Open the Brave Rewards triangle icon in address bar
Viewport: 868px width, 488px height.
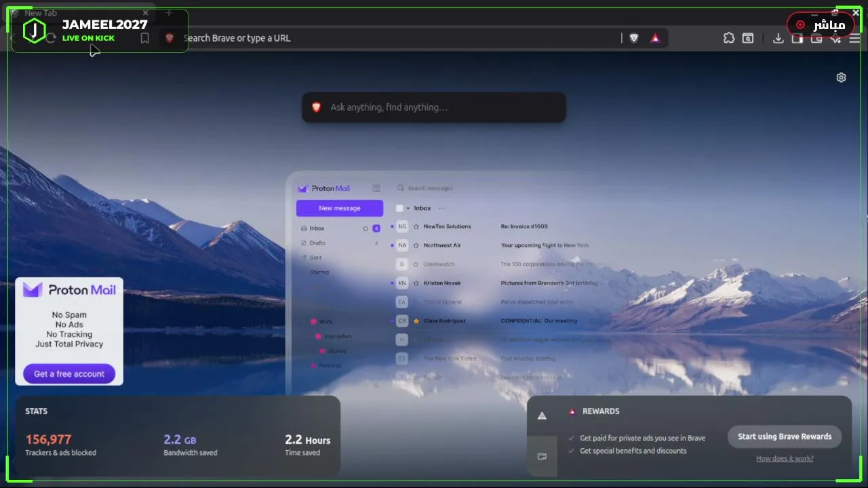(655, 39)
